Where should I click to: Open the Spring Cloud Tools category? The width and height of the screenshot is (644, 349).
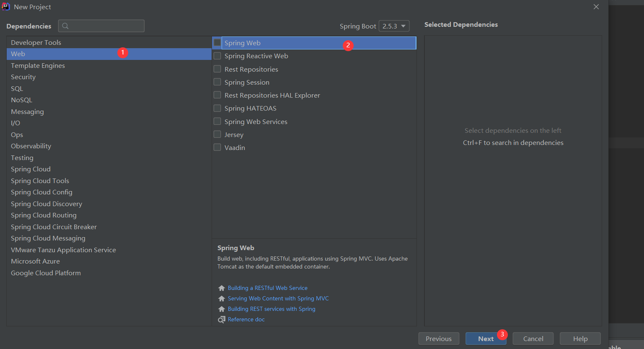(109, 181)
